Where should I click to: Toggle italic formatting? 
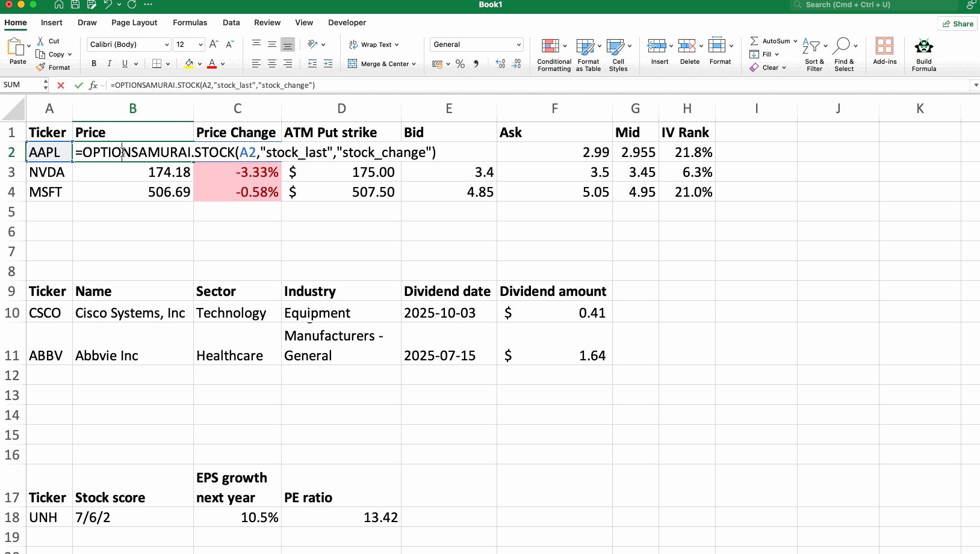click(x=110, y=63)
